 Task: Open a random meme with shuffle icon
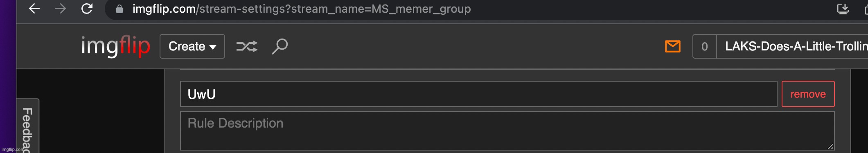[247, 46]
